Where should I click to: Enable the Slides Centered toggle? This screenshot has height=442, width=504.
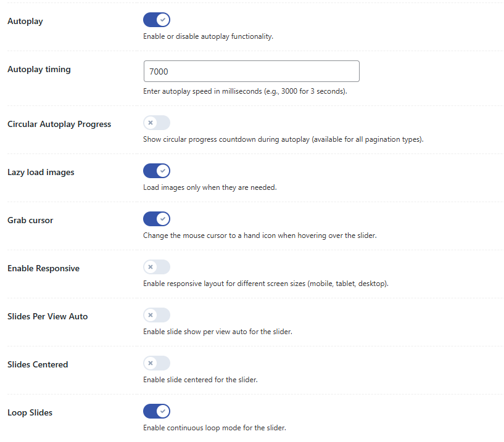[x=156, y=363]
